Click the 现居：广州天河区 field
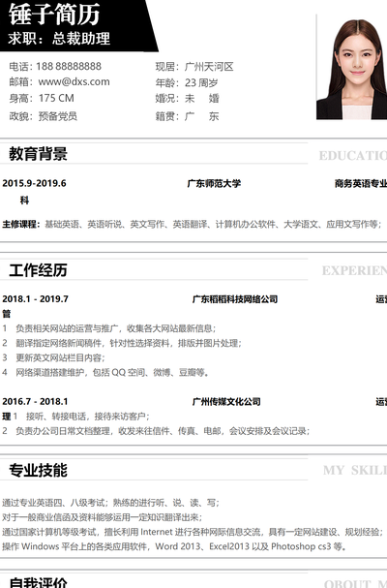This screenshot has width=387, height=588. pyautogui.click(x=194, y=67)
